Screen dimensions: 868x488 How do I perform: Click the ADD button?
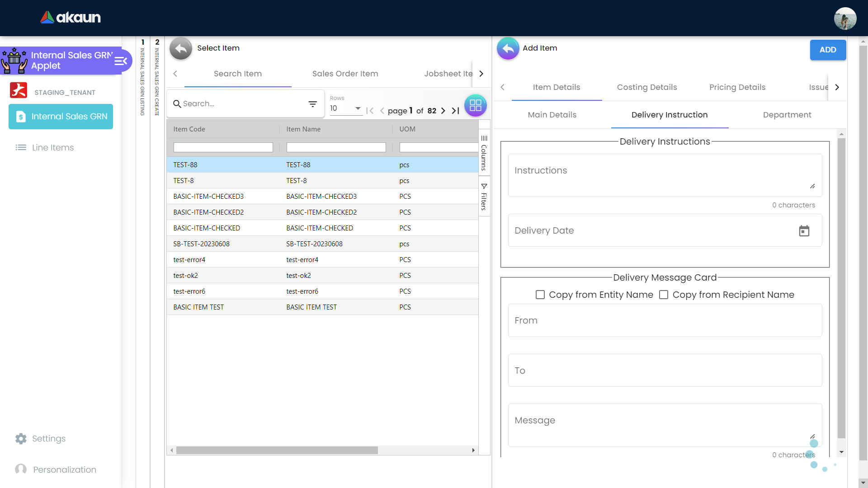coord(827,50)
